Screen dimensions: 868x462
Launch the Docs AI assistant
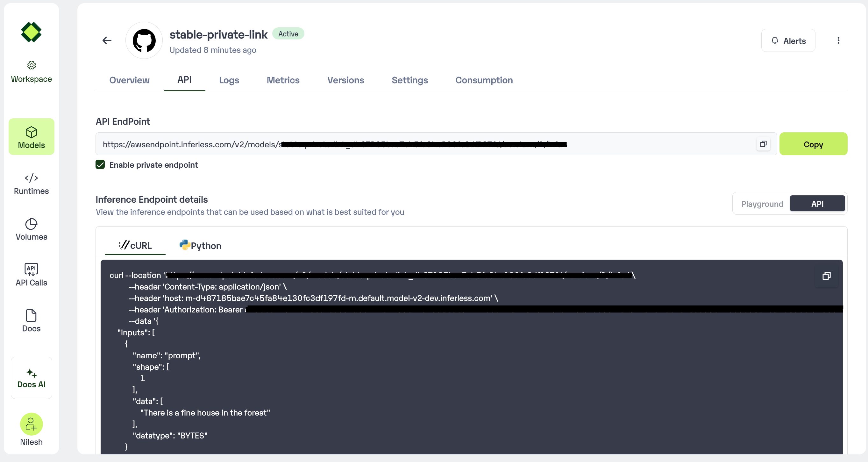coord(31,378)
